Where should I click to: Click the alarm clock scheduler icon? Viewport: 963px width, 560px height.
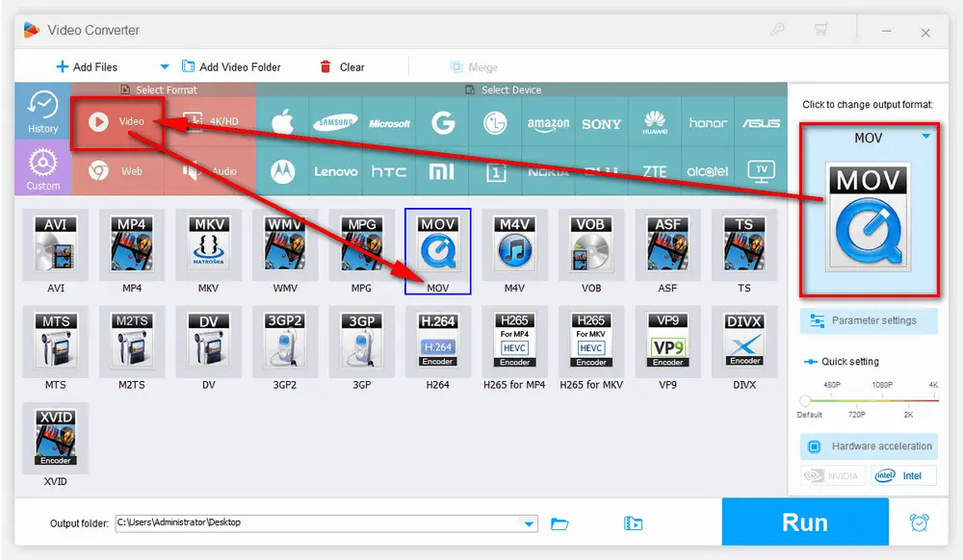[920, 522]
